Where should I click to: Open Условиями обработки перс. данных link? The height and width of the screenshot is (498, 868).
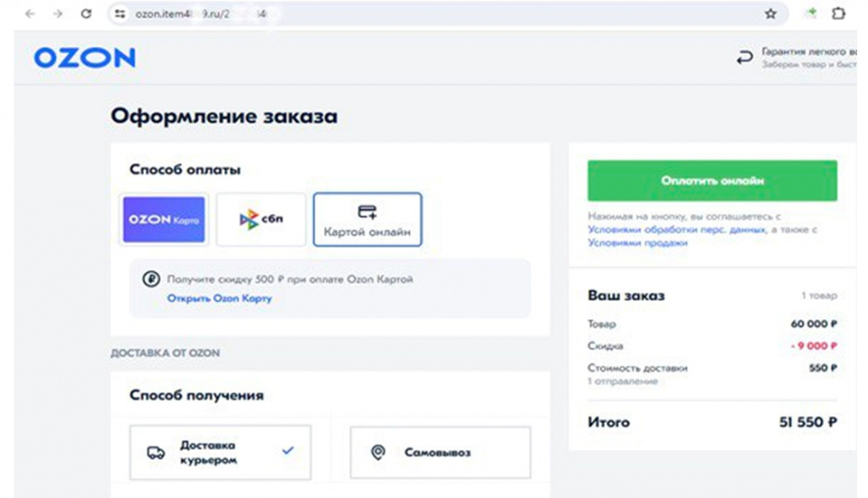(677, 229)
